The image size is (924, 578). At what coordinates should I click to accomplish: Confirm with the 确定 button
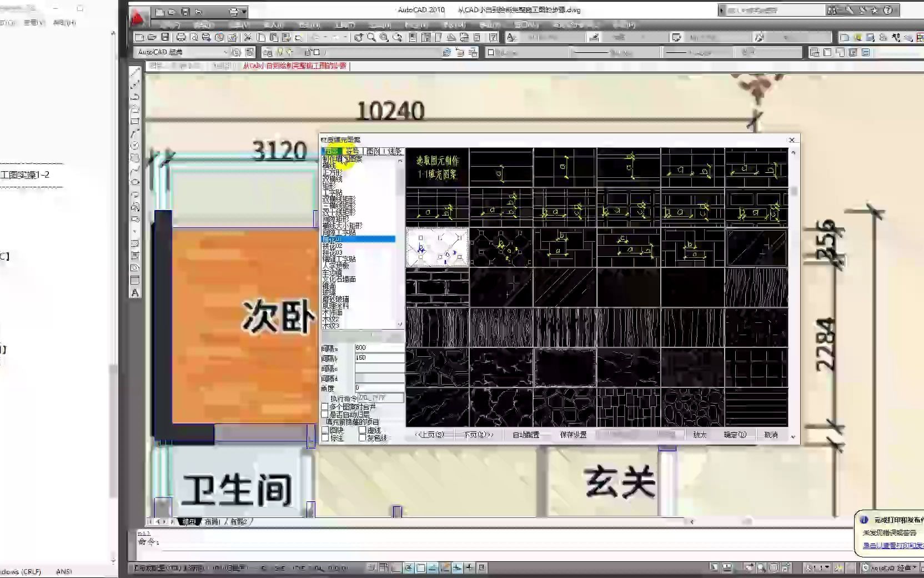(x=735, y=435)
